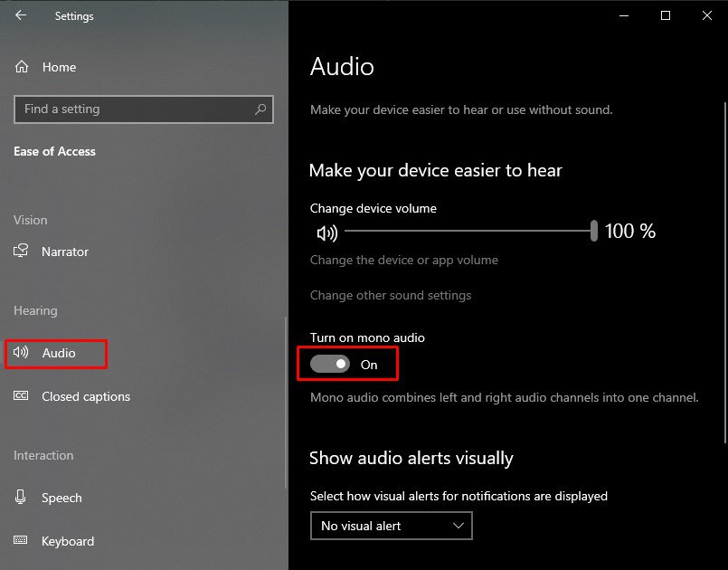This screenshot has width=728, height=570.
Task: Close the Settings window
Action: click(x=706, y=15)
